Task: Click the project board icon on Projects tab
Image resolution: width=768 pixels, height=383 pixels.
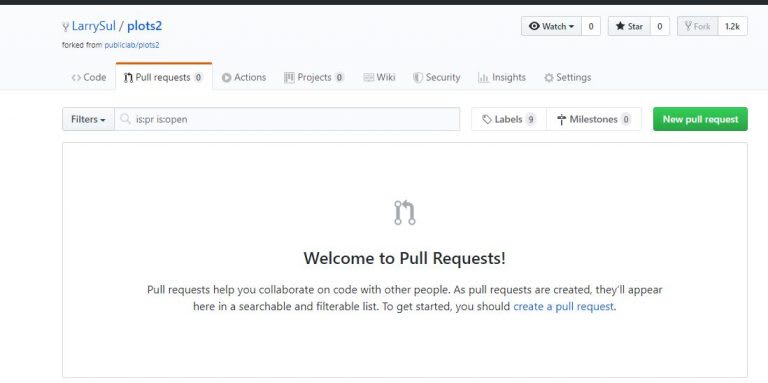Action: coord(289,77)
